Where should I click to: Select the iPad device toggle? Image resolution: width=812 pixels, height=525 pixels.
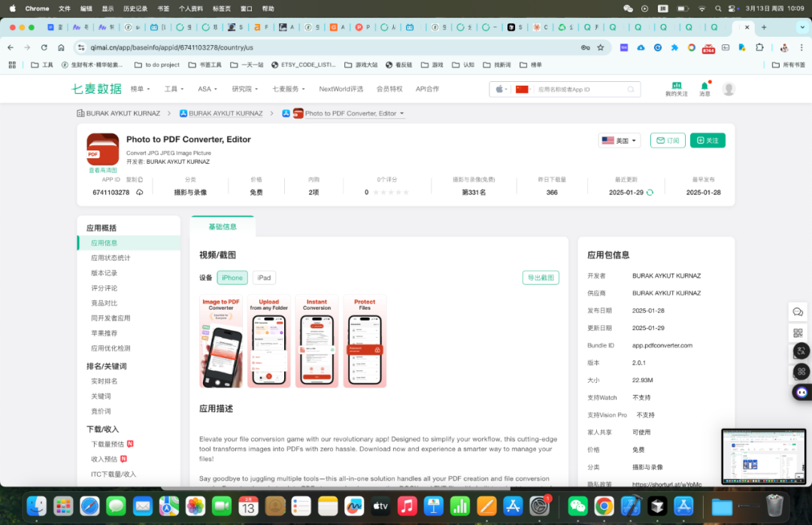coord(264,278)
